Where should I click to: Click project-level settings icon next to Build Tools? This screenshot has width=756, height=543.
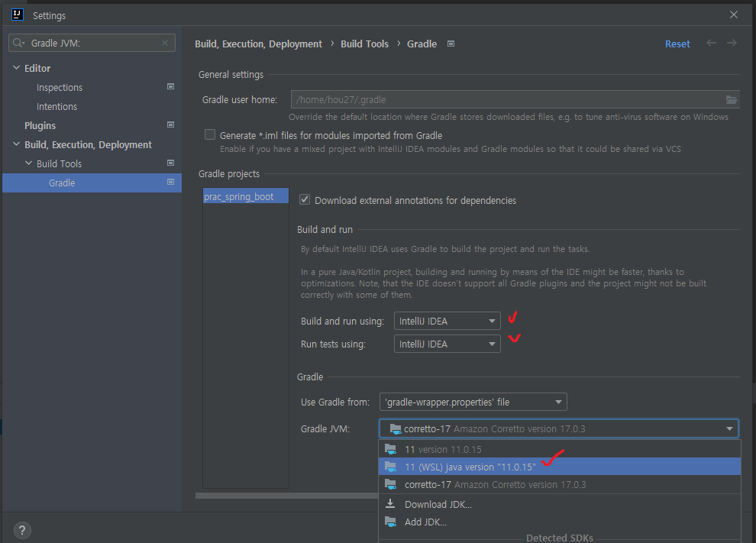pos(170,163)
